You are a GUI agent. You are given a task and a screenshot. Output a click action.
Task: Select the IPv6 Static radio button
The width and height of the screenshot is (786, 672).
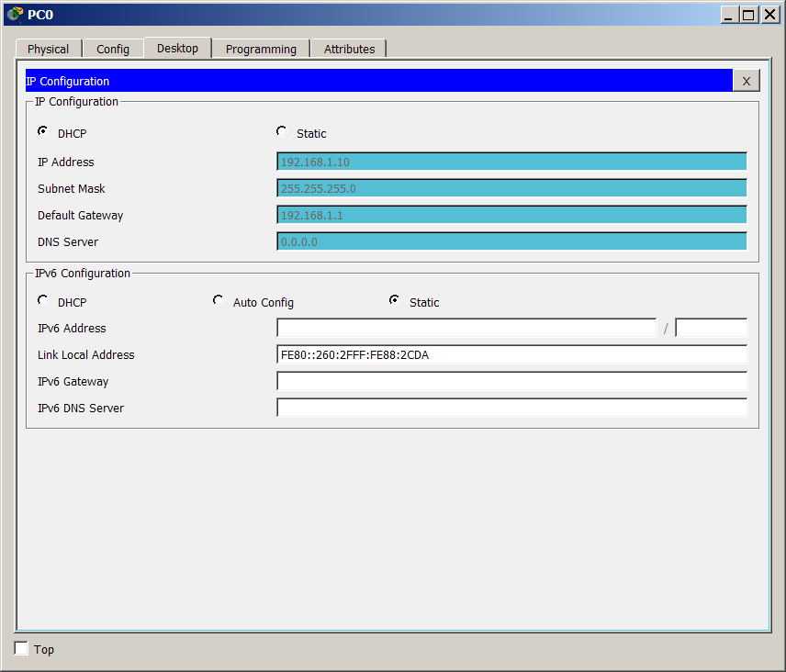[395, 301]
